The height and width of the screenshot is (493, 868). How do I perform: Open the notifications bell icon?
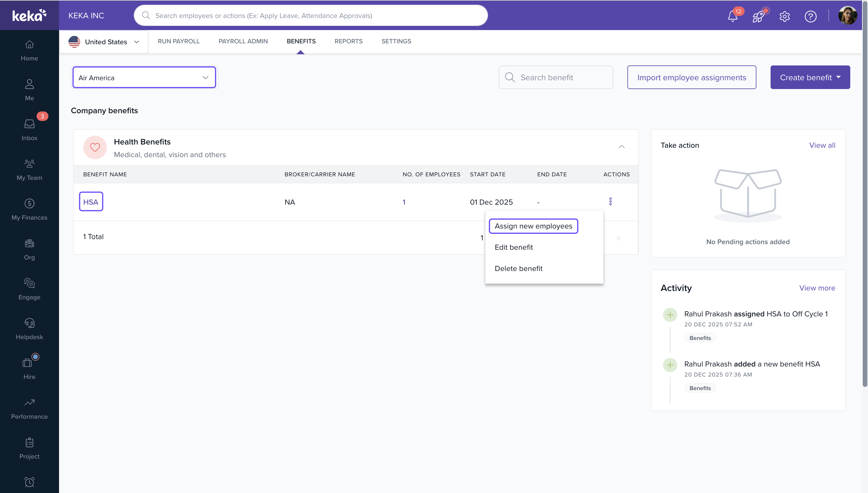coord(732,16)
